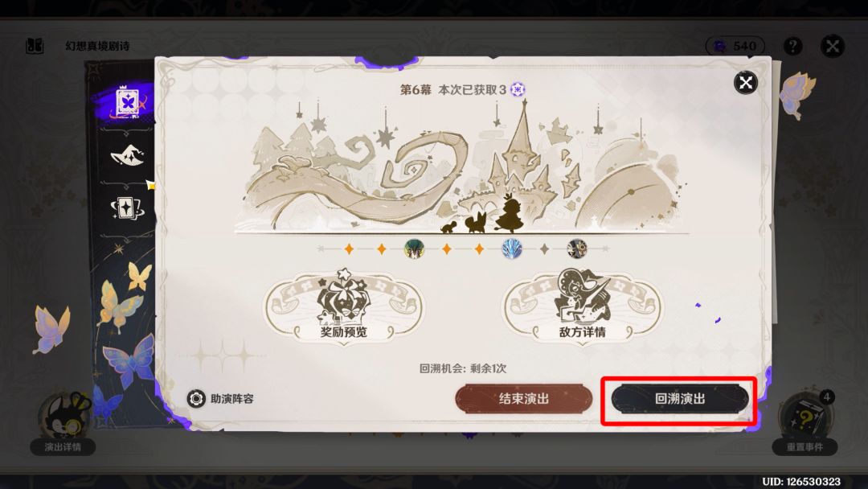
Task: Click the first orange star stage marker
Action: pyautogui.click(x=349, y=249)
